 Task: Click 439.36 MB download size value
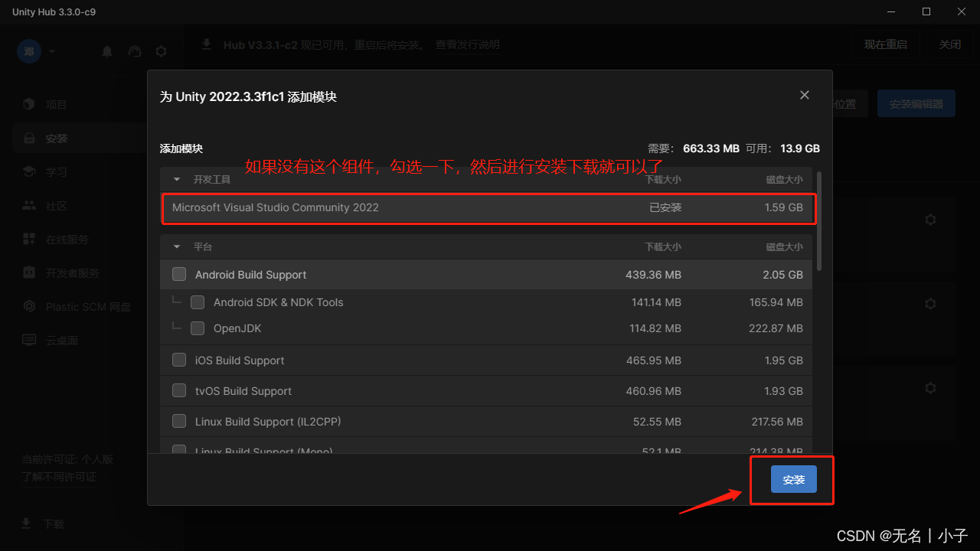click(653, 275)
